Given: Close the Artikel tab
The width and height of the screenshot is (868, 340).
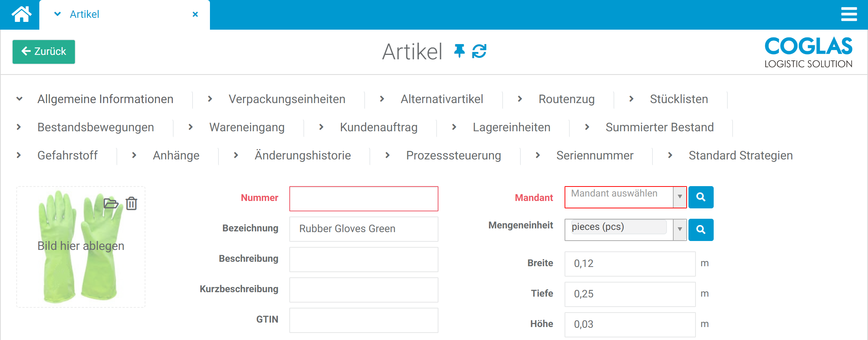Looking at the screenshot, I should click(195, 14).
